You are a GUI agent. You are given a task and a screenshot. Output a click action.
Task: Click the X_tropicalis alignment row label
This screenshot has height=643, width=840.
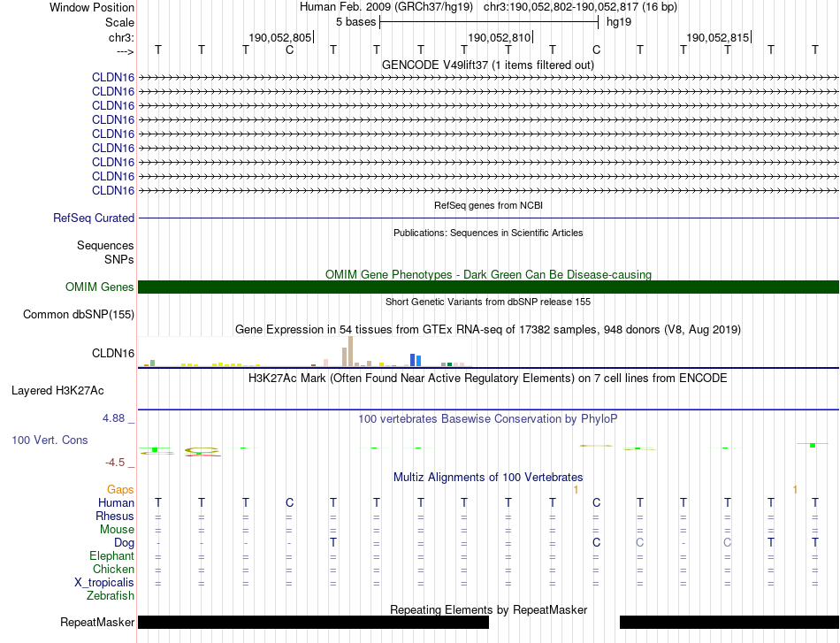[104, 583]
